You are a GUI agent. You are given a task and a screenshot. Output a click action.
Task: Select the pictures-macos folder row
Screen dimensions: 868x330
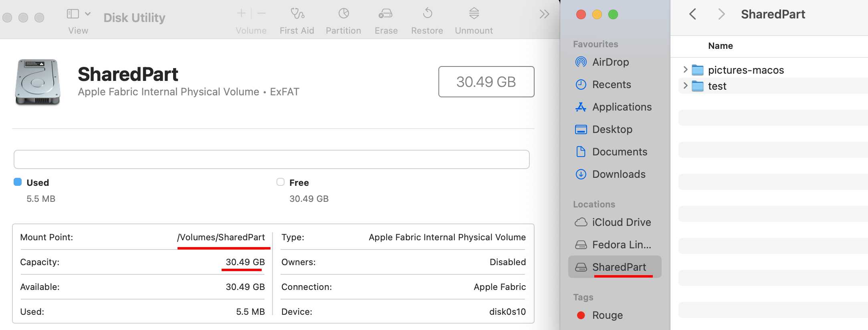pos(773,70)
